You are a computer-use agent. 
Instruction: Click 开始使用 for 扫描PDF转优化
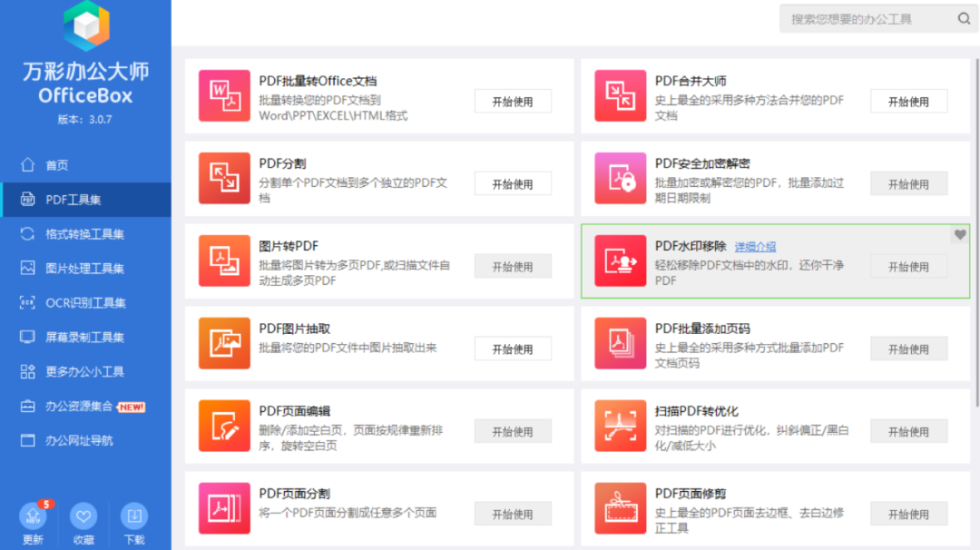point(908,431)
